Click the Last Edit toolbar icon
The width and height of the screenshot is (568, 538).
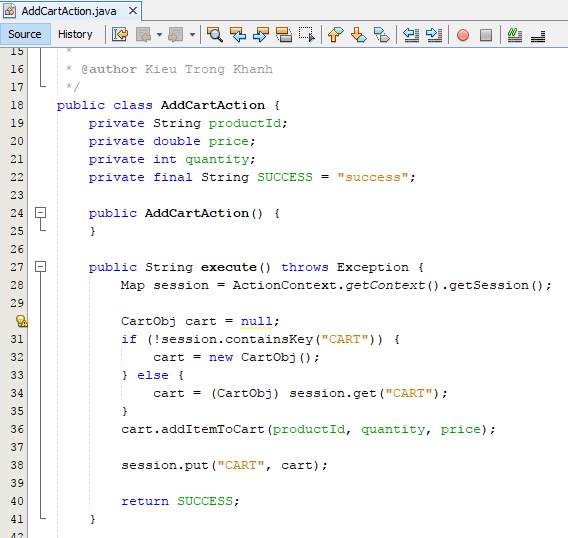[x=120, y=35]
